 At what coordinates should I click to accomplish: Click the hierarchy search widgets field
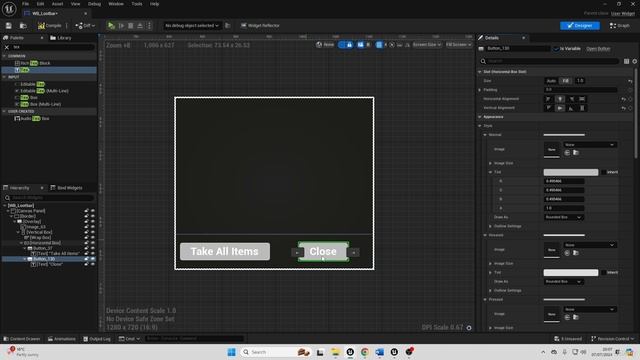[49, 198]
